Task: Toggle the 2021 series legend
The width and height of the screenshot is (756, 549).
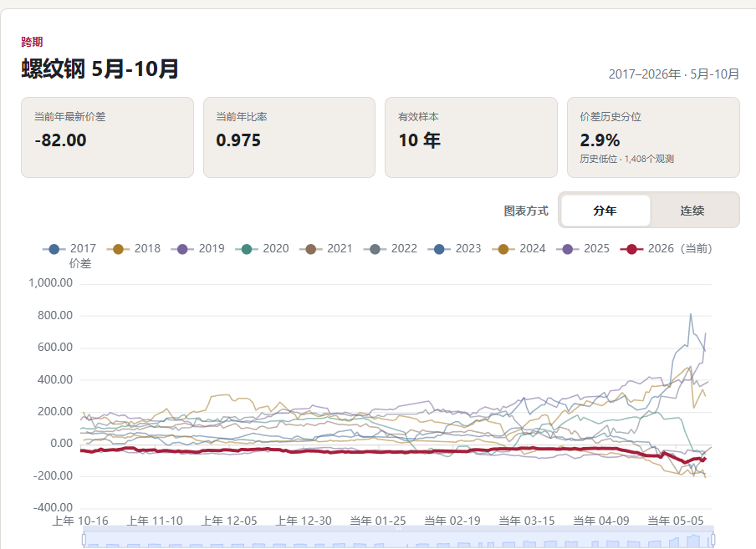Action: pos(326,248)
